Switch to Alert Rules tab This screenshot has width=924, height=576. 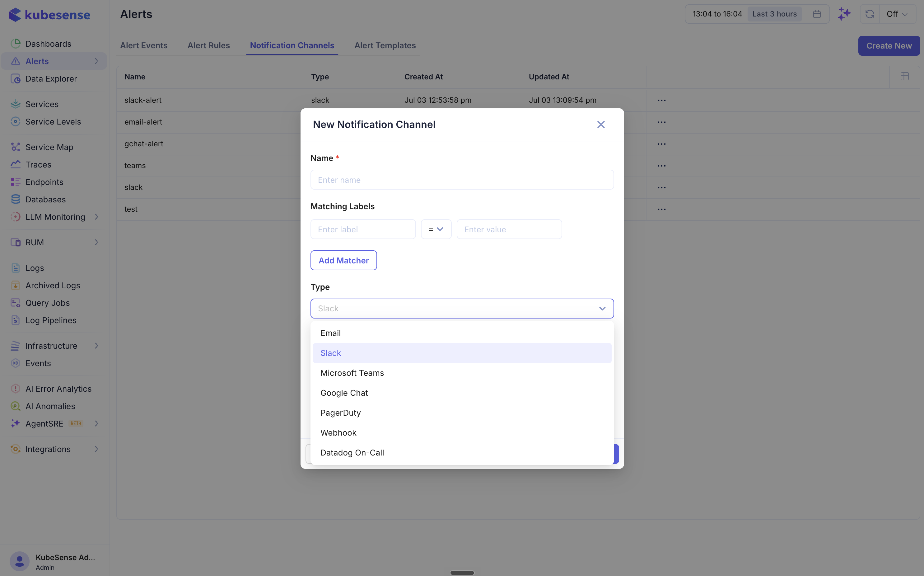coord(208,45)
